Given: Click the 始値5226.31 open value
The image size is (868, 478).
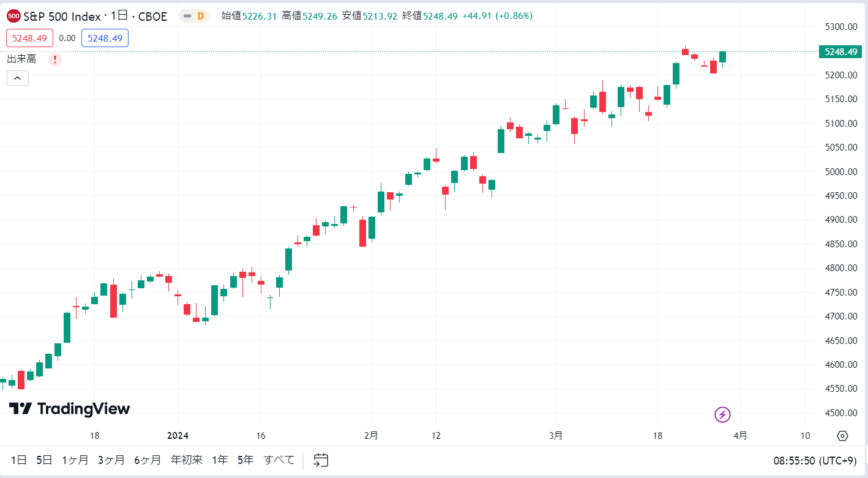Looking at the screenshot, I should [x=250, y=16].
